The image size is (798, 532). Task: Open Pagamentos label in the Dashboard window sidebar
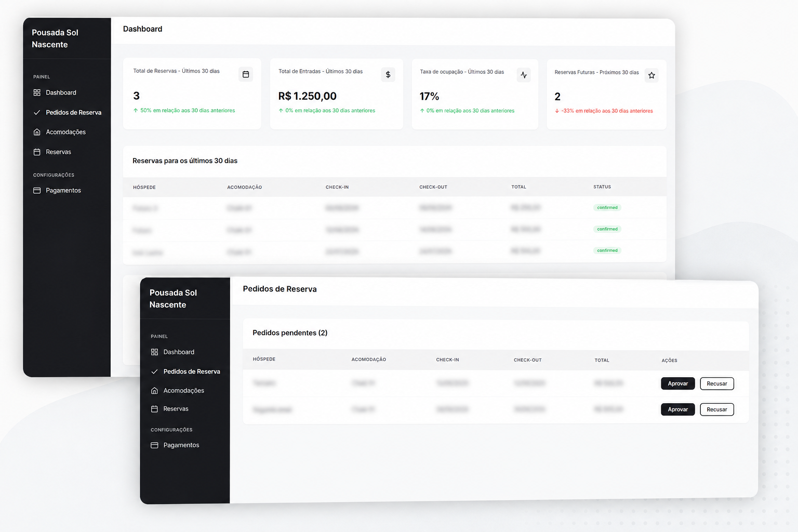click(63, 191)
